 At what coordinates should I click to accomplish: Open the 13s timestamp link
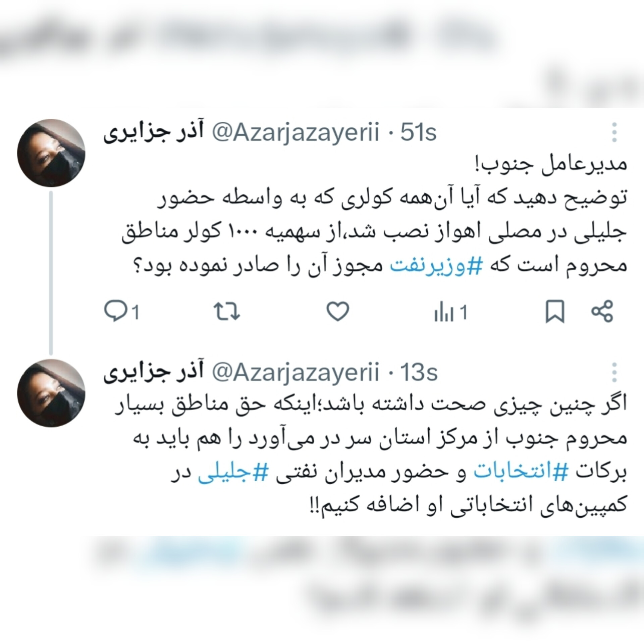(419, 372)
